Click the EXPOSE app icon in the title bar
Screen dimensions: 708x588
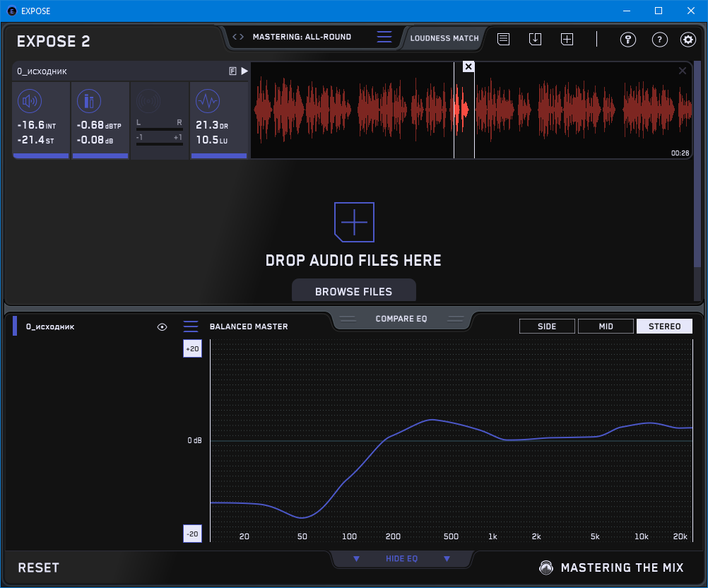[12, 11]
